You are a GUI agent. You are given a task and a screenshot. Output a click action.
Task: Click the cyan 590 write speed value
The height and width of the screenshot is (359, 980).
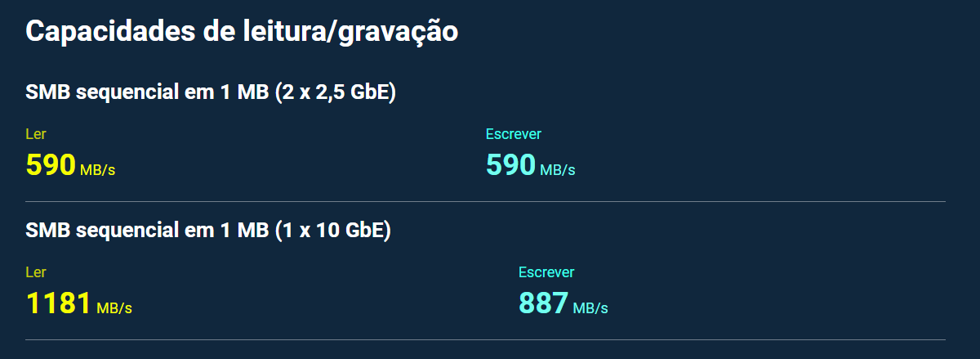511,164
